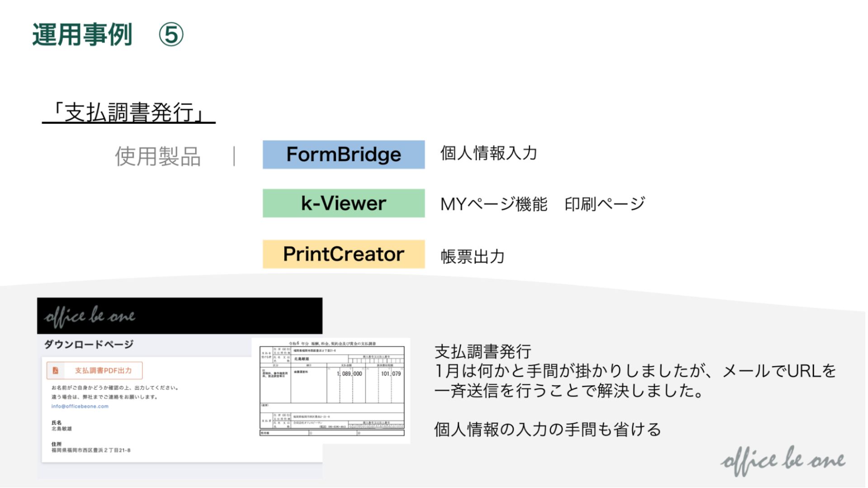Click the 印刷ページ text
Image resolution: width=868 pixels, height=488 pixels.
click(605, 204)
